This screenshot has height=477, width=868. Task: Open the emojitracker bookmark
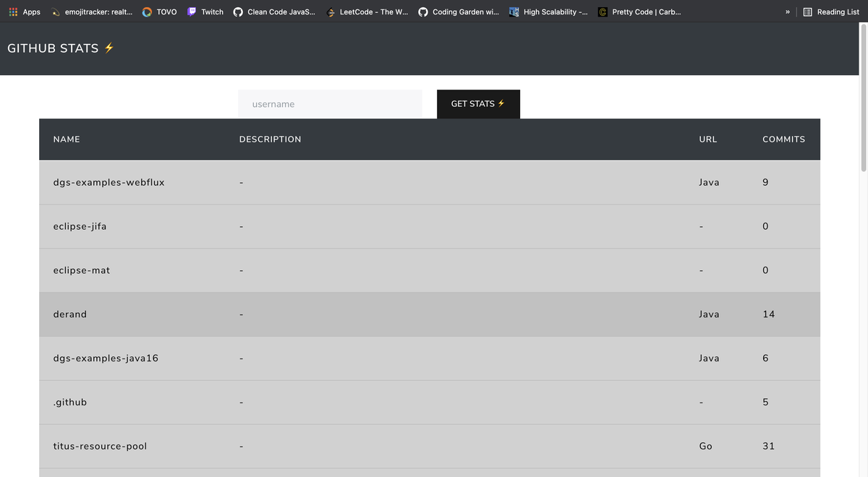point(92,12)
